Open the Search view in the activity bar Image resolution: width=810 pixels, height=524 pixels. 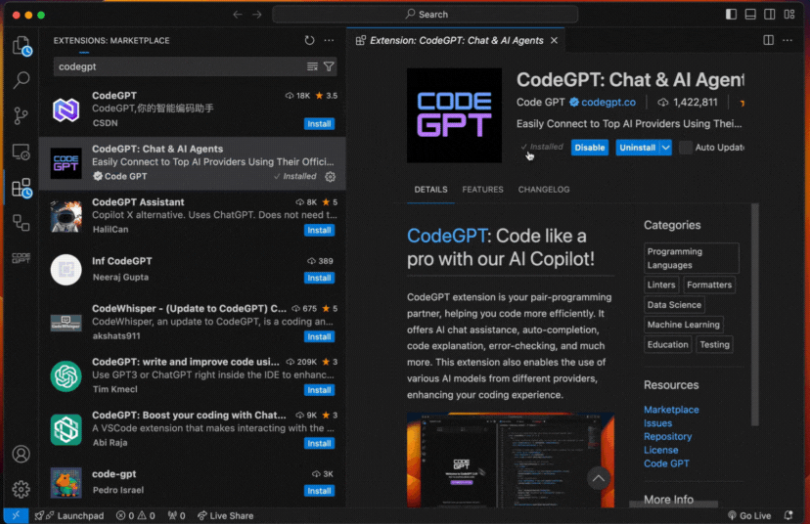pyautogui.click(x=21, y=80)
